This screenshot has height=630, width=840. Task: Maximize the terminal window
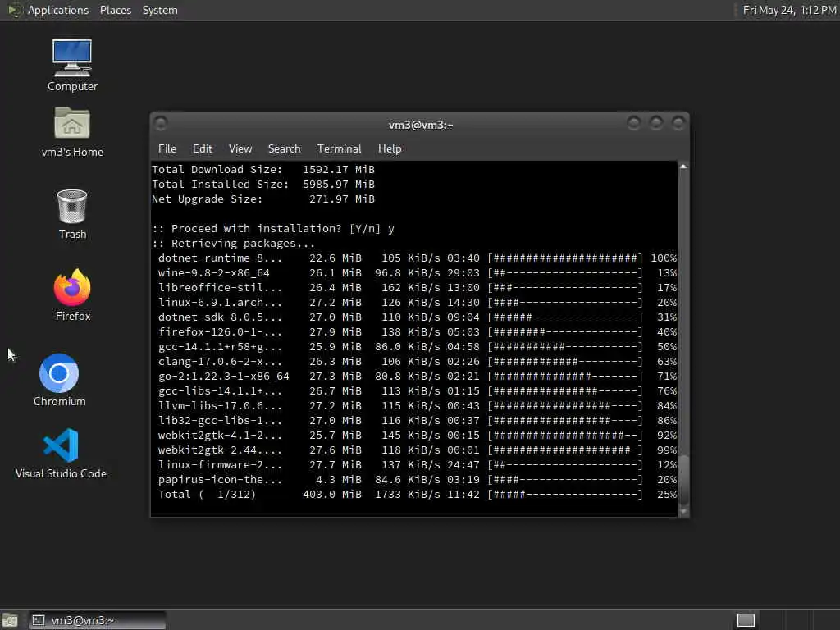655,124
